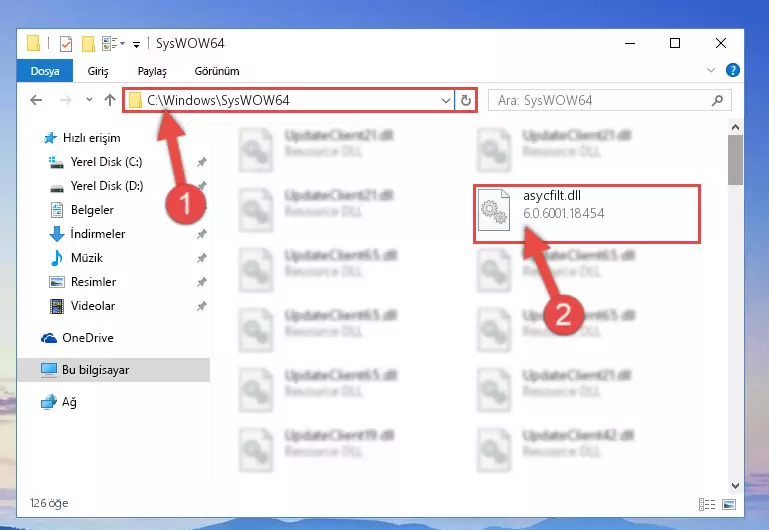This screenshot has height=530, width=769.
Task: Expand the address bar history dropdown
Action: (x=445, y=101)
